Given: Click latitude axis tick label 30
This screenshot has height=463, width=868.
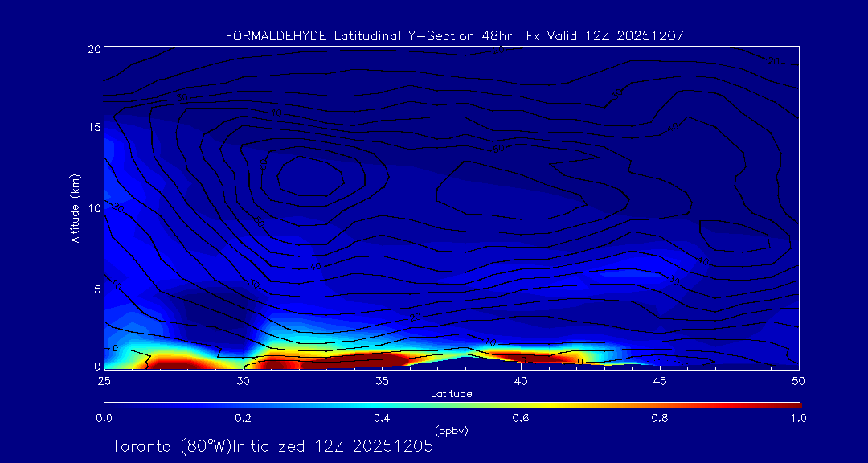Looking at the screenshot, I should pos(243,381).
